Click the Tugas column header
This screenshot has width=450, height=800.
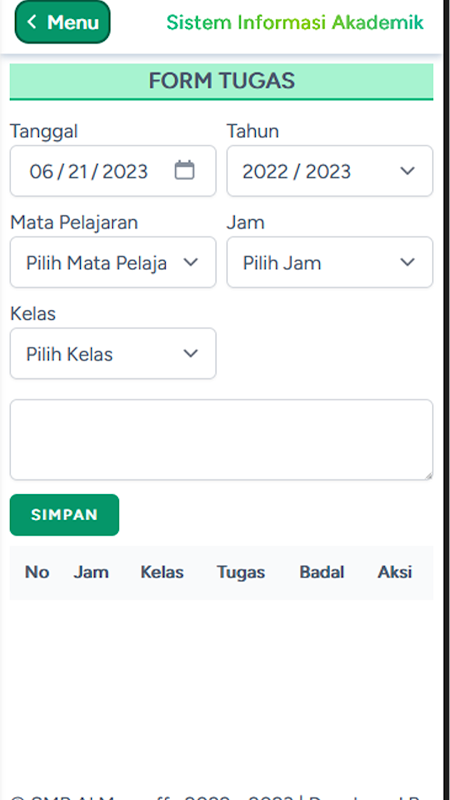pos(241,572)
